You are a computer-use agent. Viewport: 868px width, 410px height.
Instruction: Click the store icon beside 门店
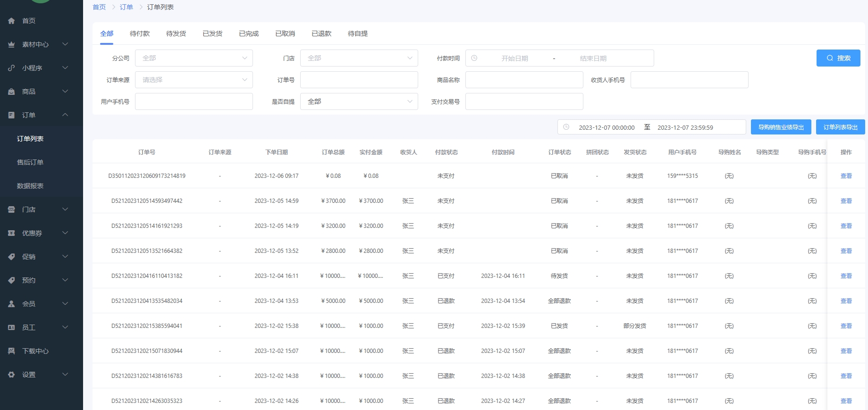point(11,209)
